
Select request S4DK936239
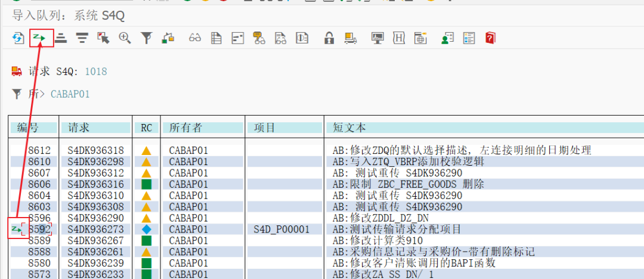click(95, 262)
